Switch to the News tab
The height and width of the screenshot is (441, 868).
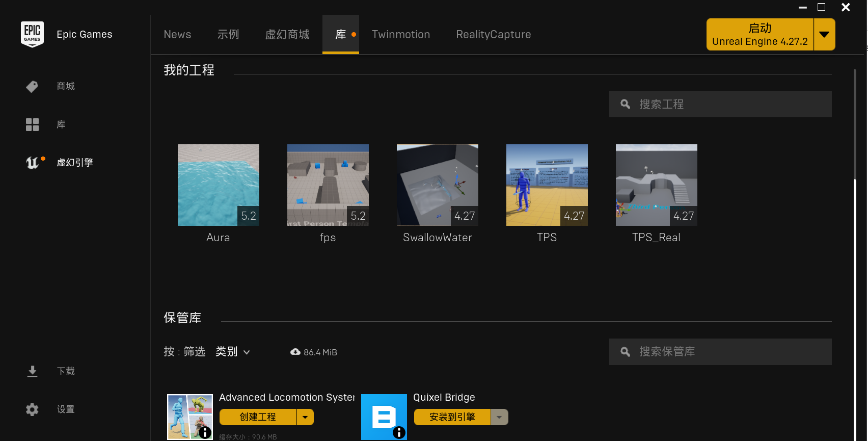pyautogui.click(x=177, y=34)
